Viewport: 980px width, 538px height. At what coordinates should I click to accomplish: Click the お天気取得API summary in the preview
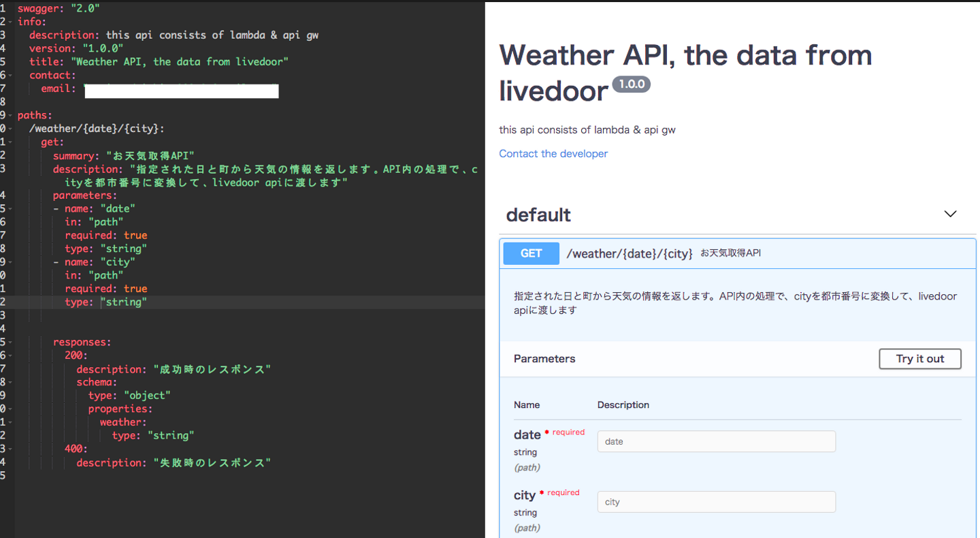click(x=731, y=253)
